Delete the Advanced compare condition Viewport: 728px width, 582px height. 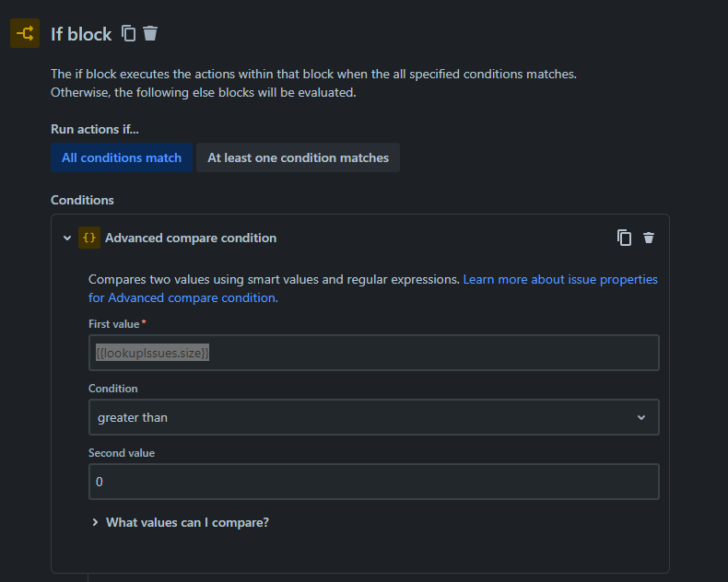pos(649,238)
